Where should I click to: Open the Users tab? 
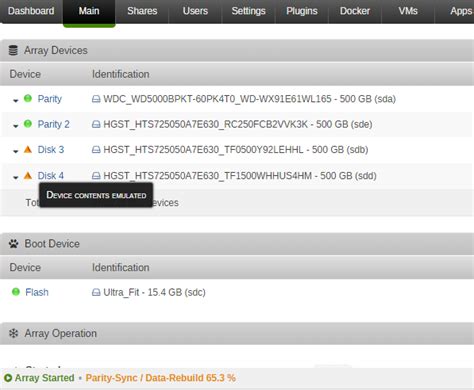195,11
